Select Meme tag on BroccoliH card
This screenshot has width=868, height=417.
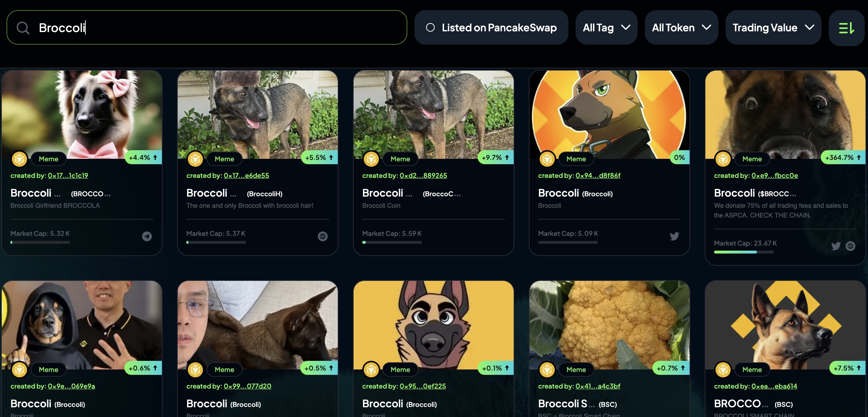[x=224, y=159]
